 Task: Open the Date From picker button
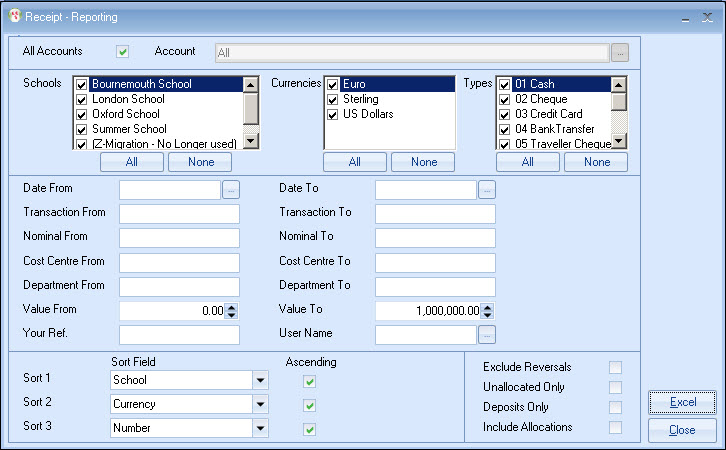[231, 189]
